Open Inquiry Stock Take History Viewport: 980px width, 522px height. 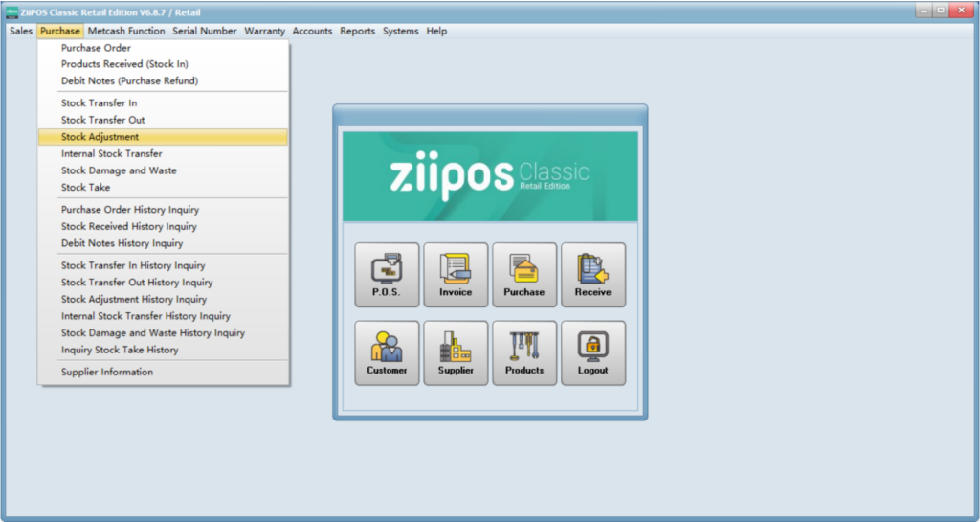point(120,350)
